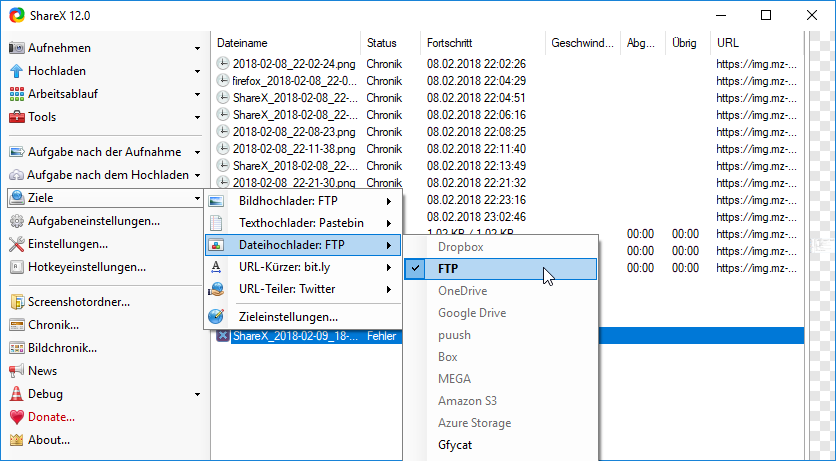Choose Box in the uploader list
Image resolution: width=836 pixels, height=461 pixels.
tap(448, 357)
